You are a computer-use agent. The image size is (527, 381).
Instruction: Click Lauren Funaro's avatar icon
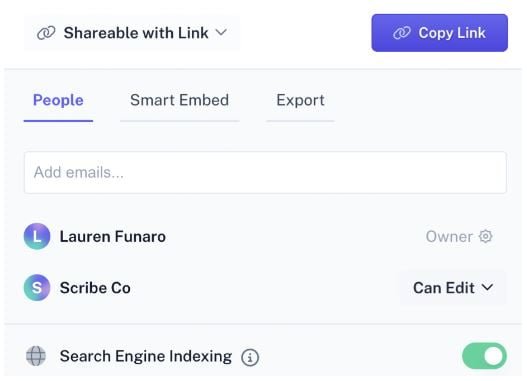pyautogui.click(x=37, y=236)
